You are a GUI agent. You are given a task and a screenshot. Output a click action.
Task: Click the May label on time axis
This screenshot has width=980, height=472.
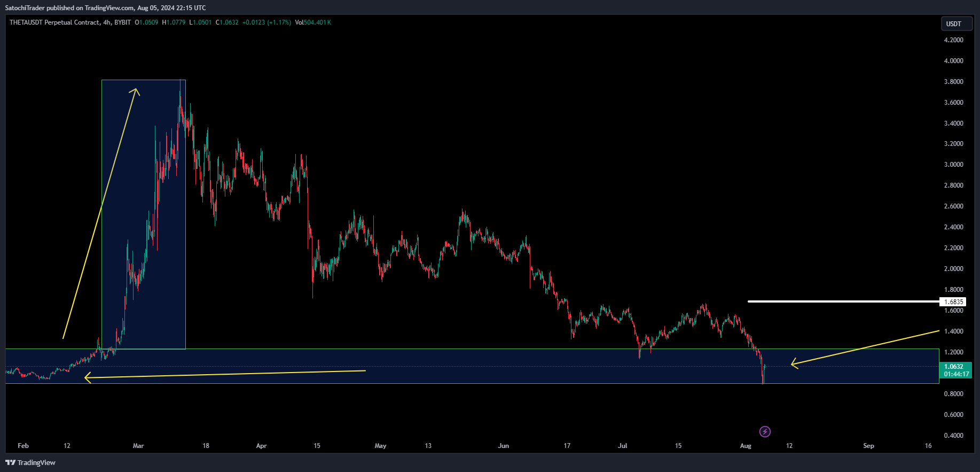[x=380, y=446]
